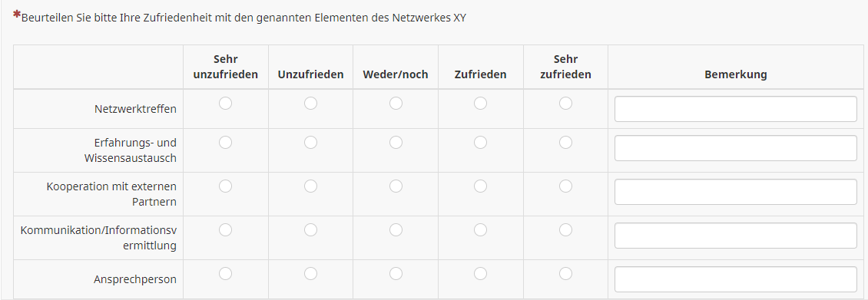Choose Unzufrieden for Erfahrungs- und Wissensaustausch
This screenshot has height=300, width=868.
(x=310, y=143)
